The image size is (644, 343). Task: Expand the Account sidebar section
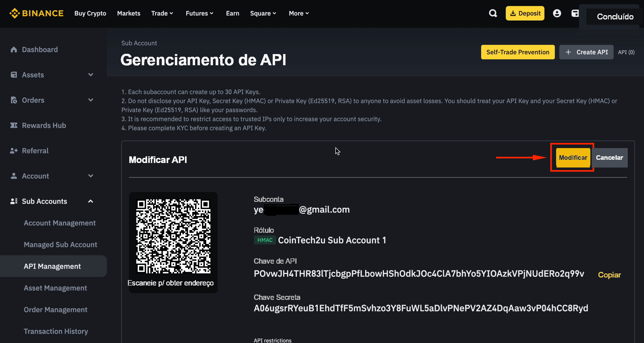point(91,176)
